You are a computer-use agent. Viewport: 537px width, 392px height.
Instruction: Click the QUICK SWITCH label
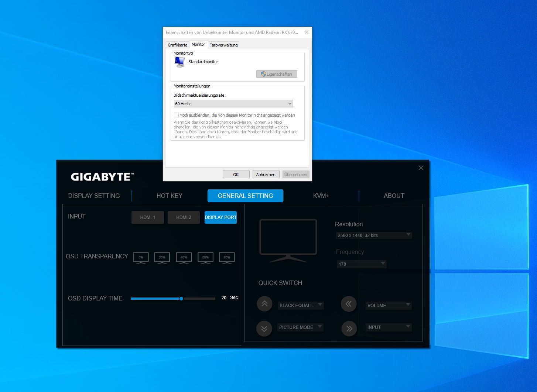coord(280,283)
